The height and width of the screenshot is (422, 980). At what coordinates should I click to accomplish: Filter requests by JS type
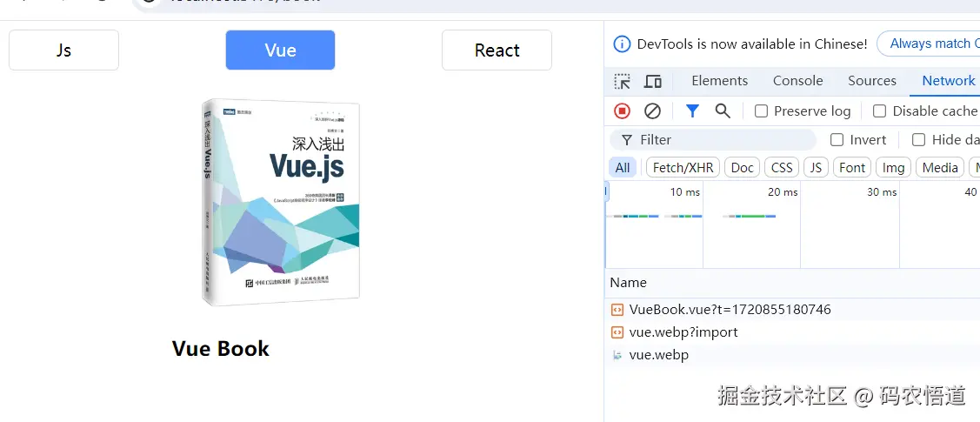(x=816, y=168)
